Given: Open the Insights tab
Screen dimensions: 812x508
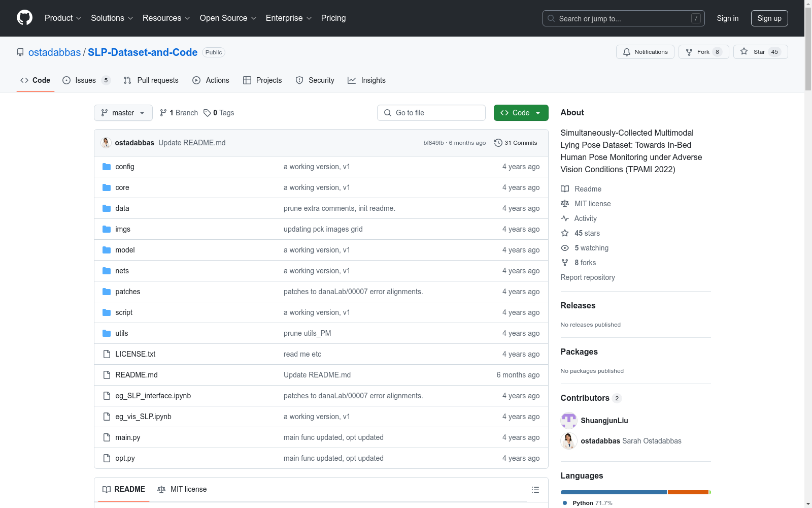Looking at the screenshot, I should tap(366, 80).
